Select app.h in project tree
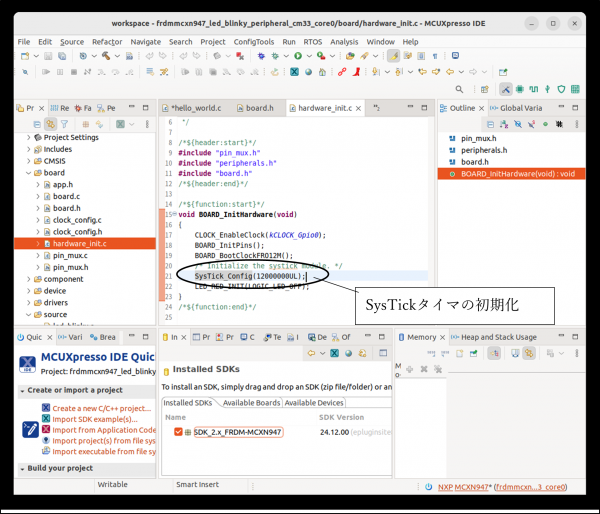The image size is (600, 514). [x=63, y=184]
